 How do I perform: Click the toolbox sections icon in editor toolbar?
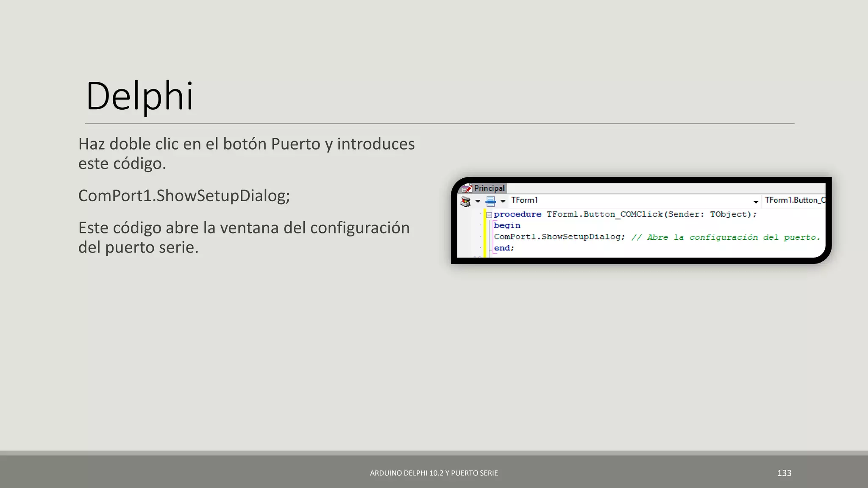coord(465,201)
